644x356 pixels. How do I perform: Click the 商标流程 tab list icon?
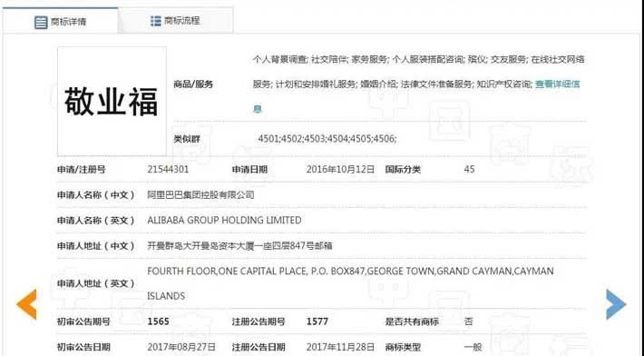156,21
